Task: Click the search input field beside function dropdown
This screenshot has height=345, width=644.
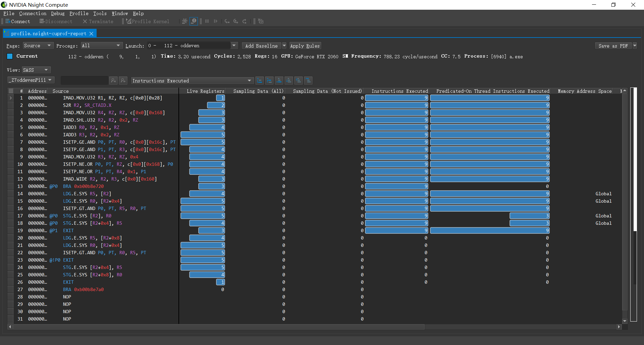Action: (x=84, y=80)
